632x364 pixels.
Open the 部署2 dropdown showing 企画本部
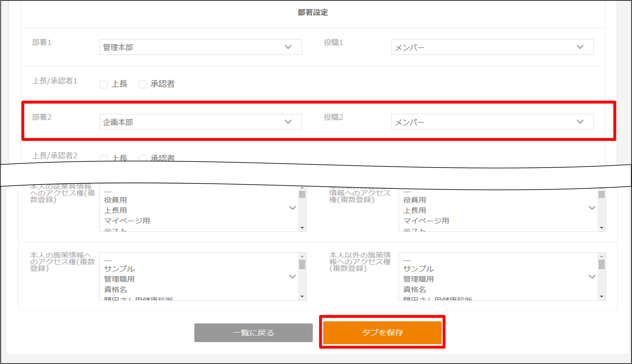click(x=200, y=122)
